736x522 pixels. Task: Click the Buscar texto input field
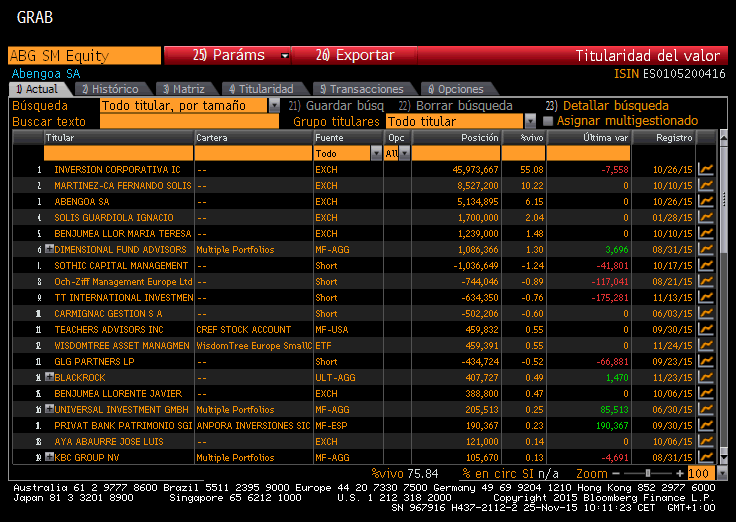pos(190,122)
